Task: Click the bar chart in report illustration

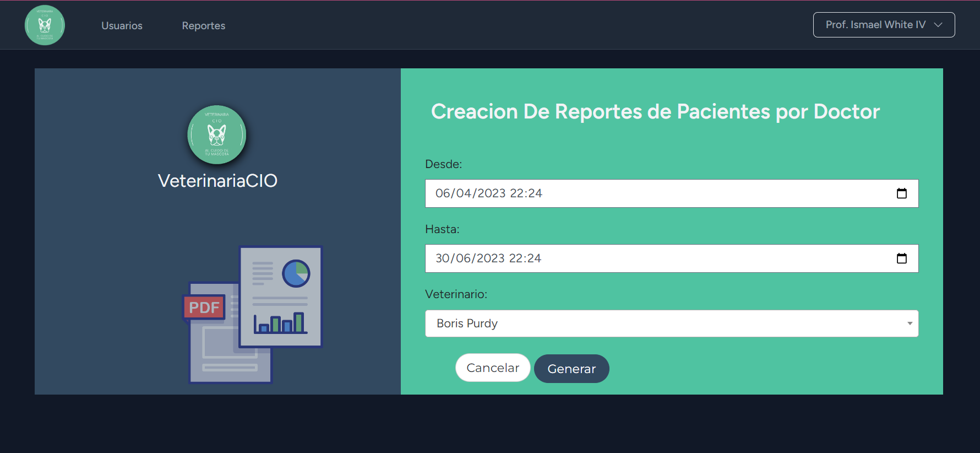Action: [x=280, y=323]
